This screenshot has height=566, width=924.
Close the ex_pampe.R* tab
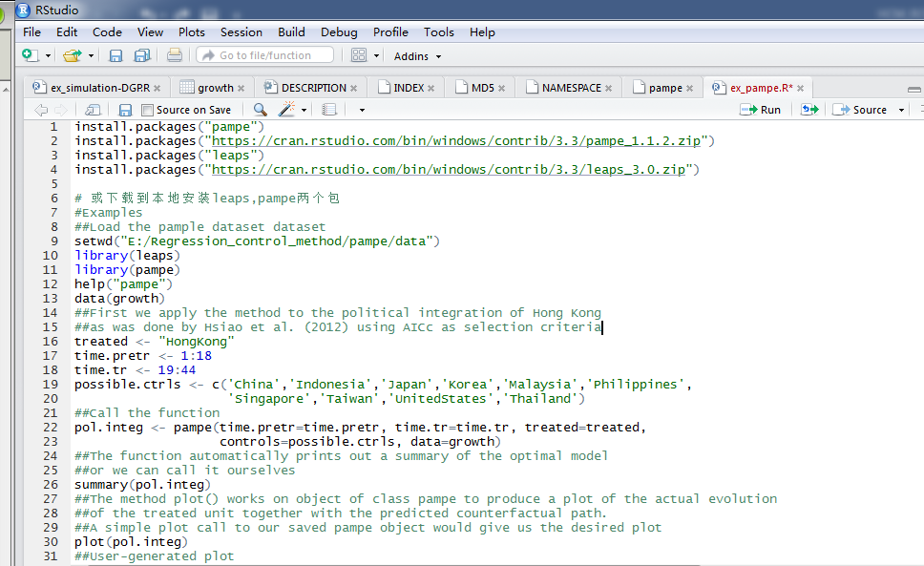click(x=800, y=89)
